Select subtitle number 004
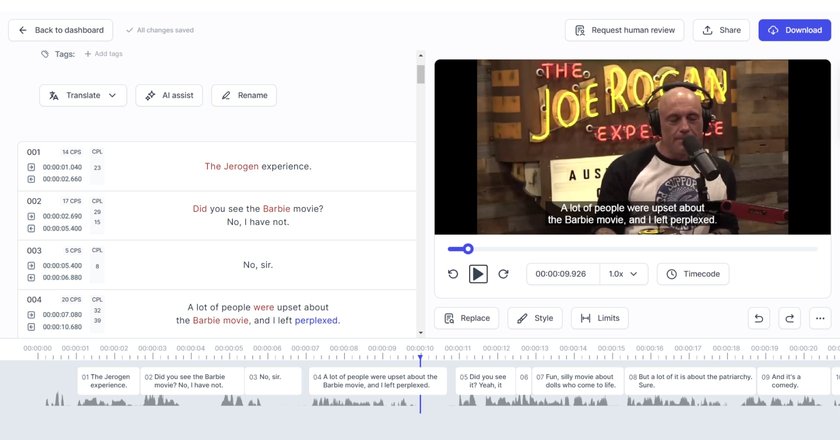This screenshot has width=840, height=440. coord(34,300)
